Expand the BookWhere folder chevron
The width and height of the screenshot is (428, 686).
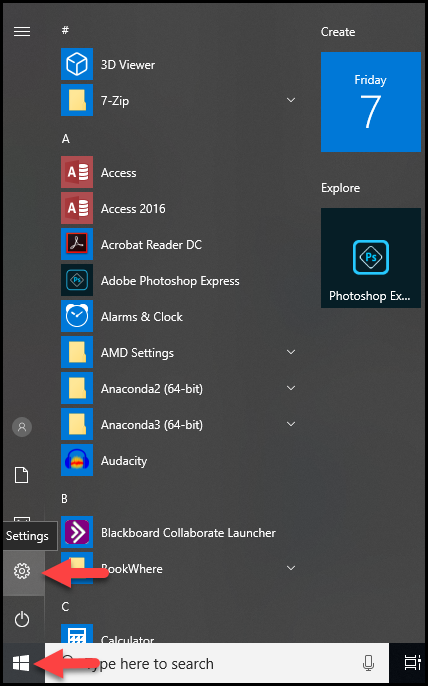point(291,568)
